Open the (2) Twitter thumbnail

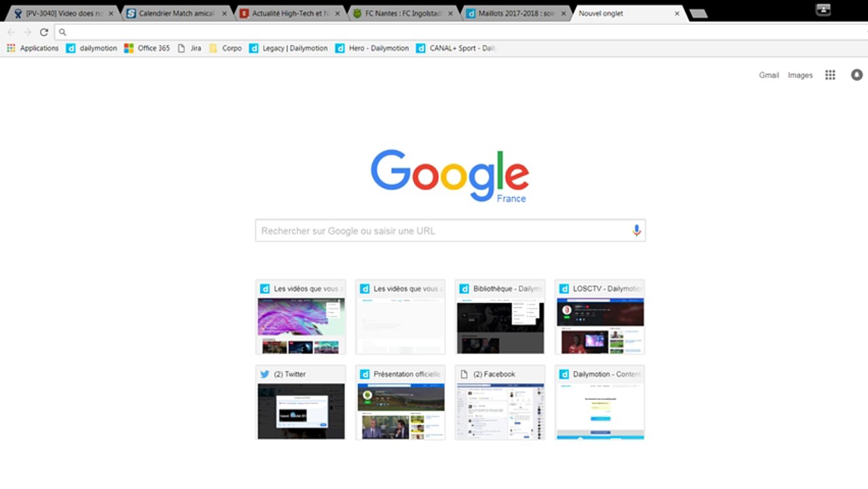tap(301, 403)
